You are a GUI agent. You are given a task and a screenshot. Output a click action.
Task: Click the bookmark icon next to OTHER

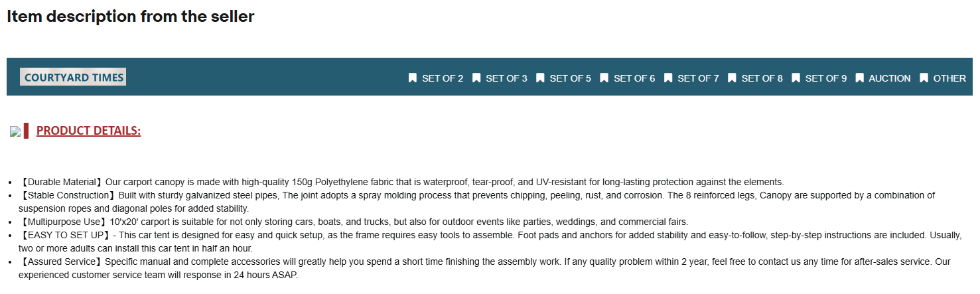tap(924, 78)
